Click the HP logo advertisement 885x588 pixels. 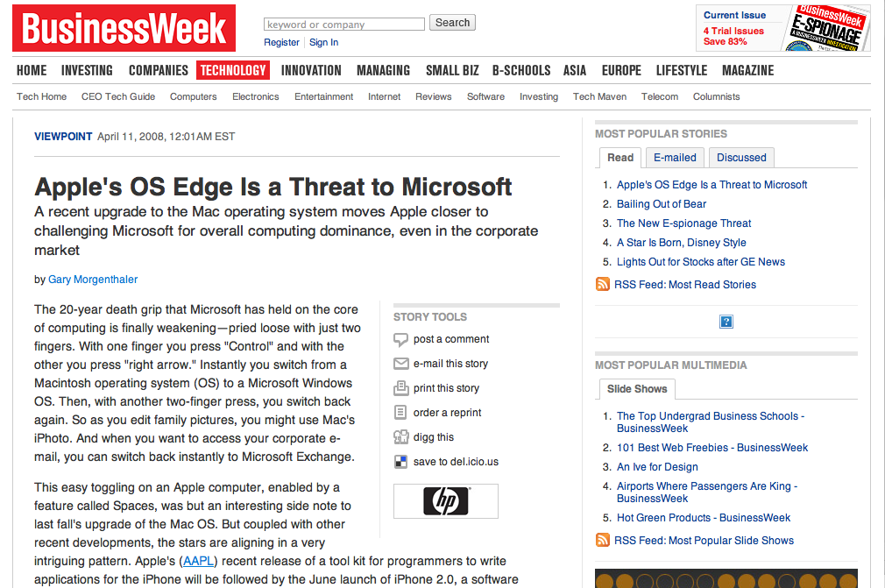click(446, 501)
